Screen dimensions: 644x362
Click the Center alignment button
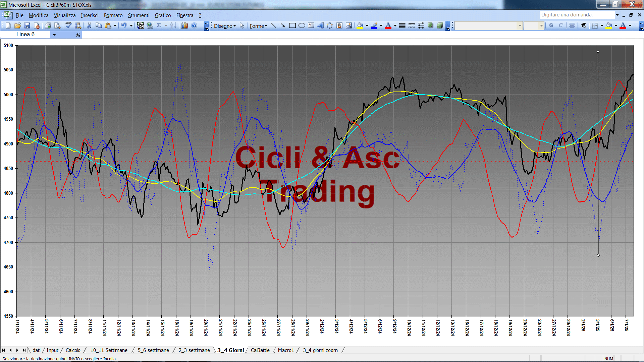(572, 26)
